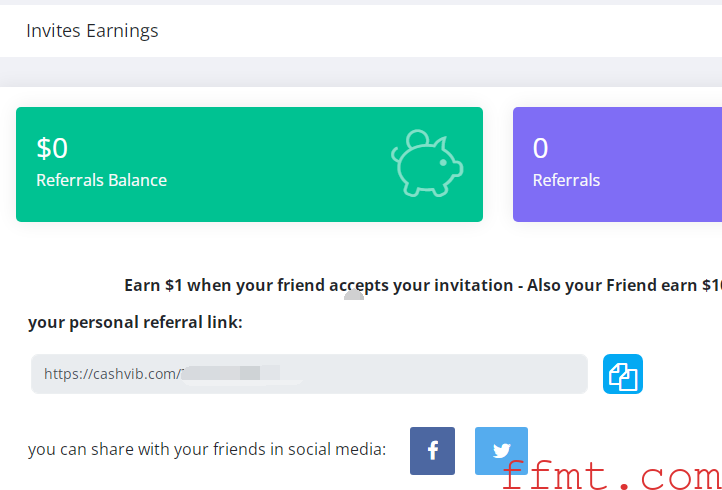
Task: Open the green Referrals Balance card
Action: click(x=249, y=164)
